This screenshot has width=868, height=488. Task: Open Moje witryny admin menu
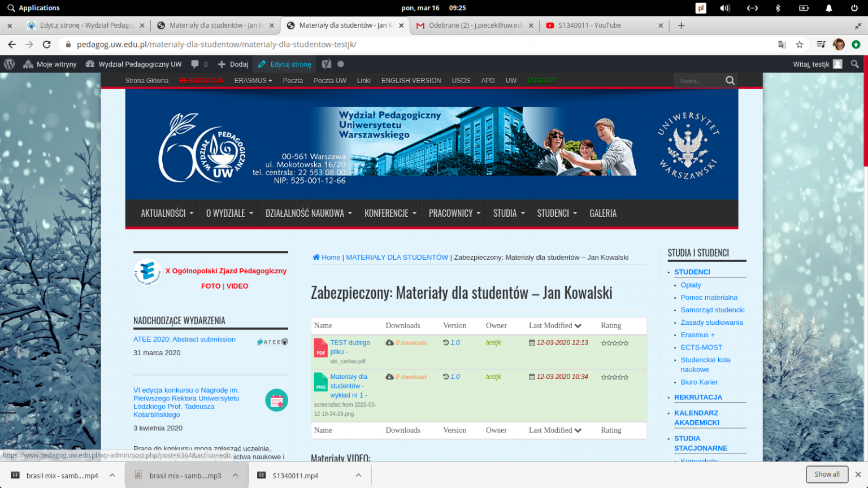tap(50, 64)
